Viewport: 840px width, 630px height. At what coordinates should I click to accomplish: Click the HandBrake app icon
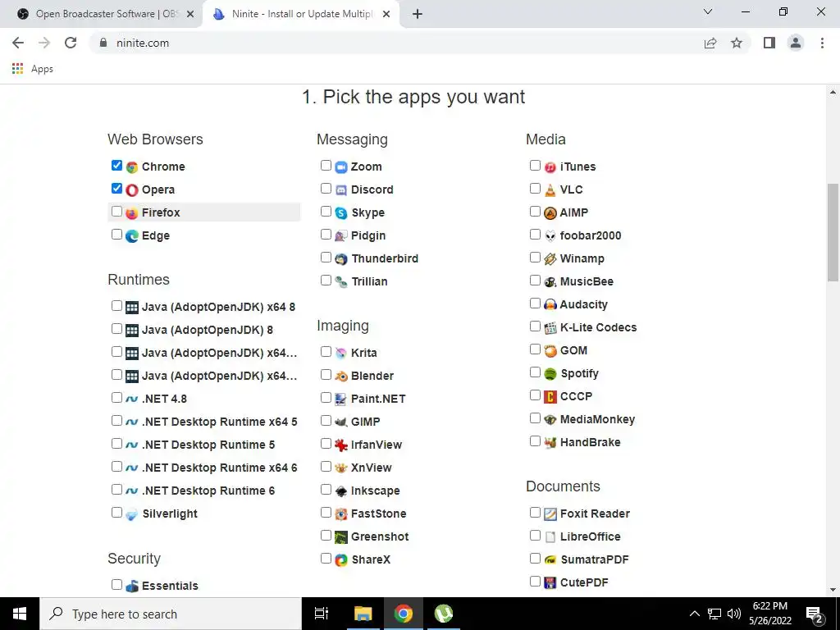pos(550,443)
